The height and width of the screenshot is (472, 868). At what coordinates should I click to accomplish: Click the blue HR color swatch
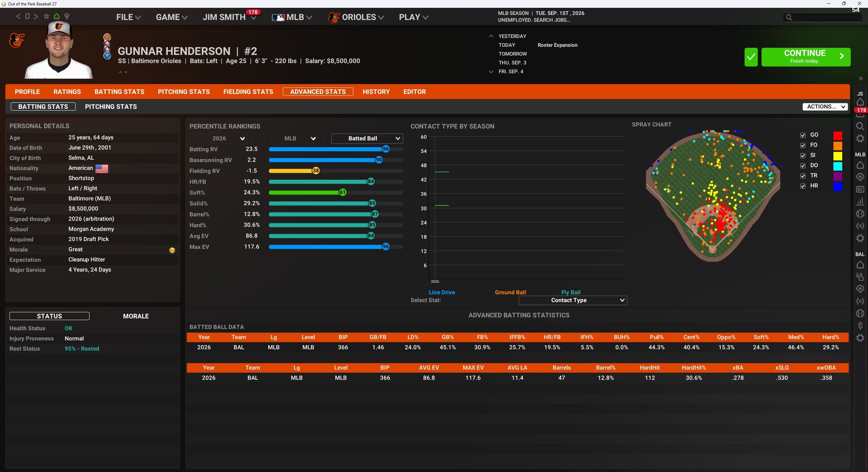coord(837,186)
